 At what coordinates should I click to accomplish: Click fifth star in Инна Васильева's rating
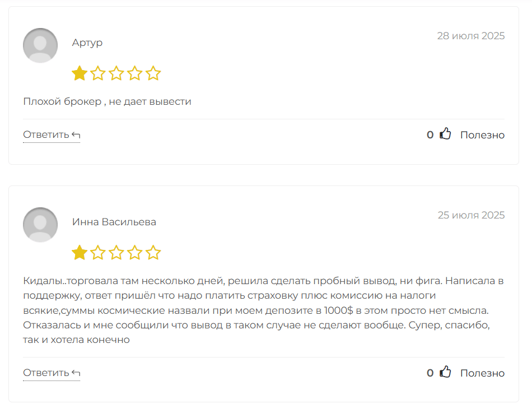[x=153, y=252]
